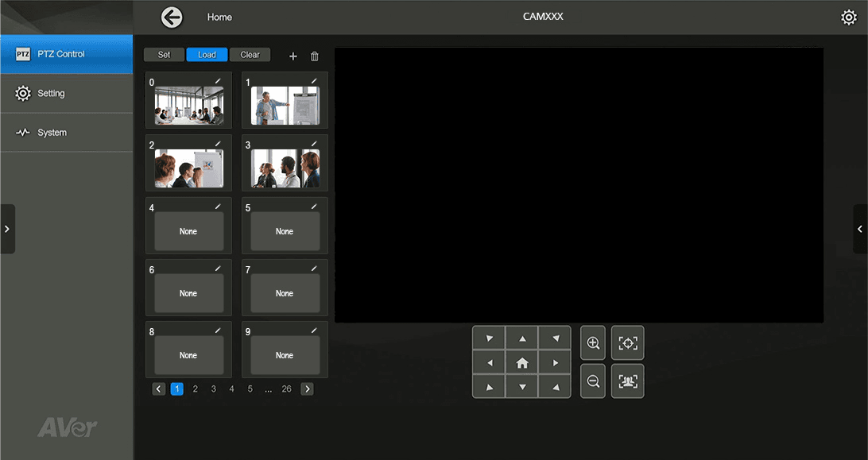The image size is (868, 460).
Task: Open the PTZ Control tab
Action: coord(67,54)
